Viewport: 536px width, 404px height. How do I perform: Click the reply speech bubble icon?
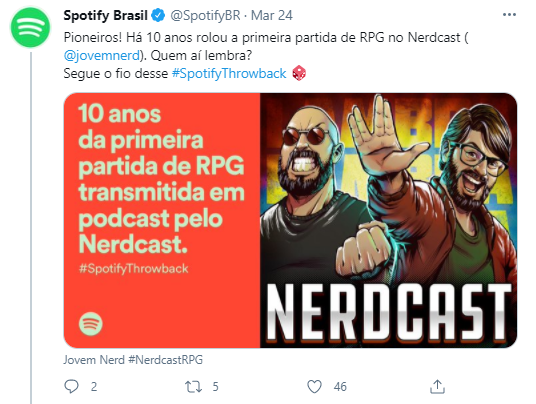coord(71,386)
